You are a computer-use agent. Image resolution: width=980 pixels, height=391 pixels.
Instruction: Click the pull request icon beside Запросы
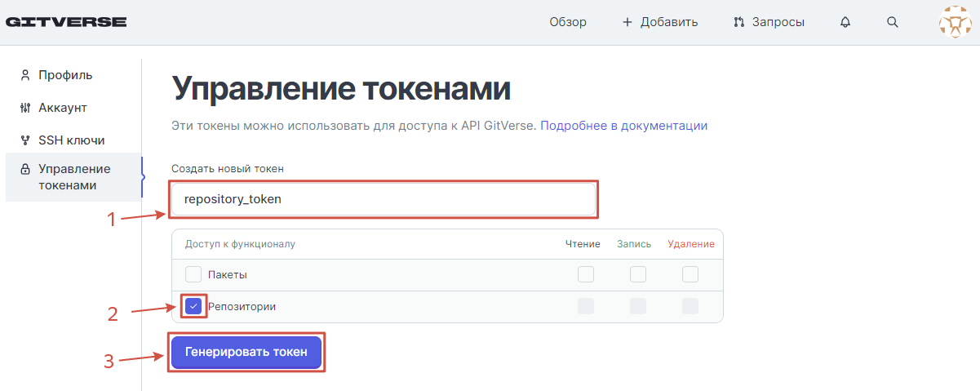pos(739,22)
